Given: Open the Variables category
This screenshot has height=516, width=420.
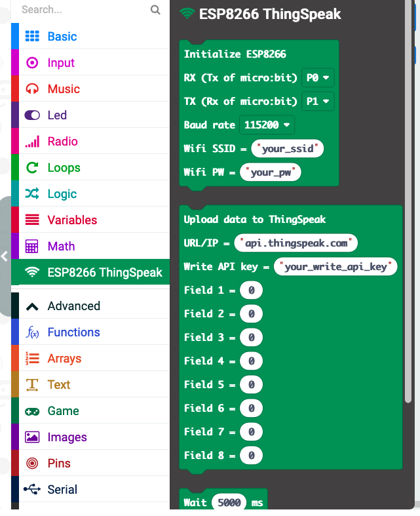Looking at the screenshot, I should click(x=72, y=220).
